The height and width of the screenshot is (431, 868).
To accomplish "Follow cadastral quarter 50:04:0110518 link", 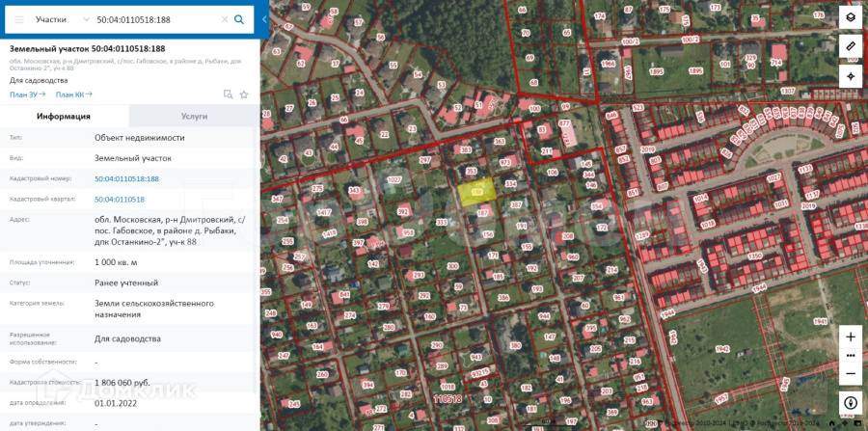I will (x=120, y=200).
